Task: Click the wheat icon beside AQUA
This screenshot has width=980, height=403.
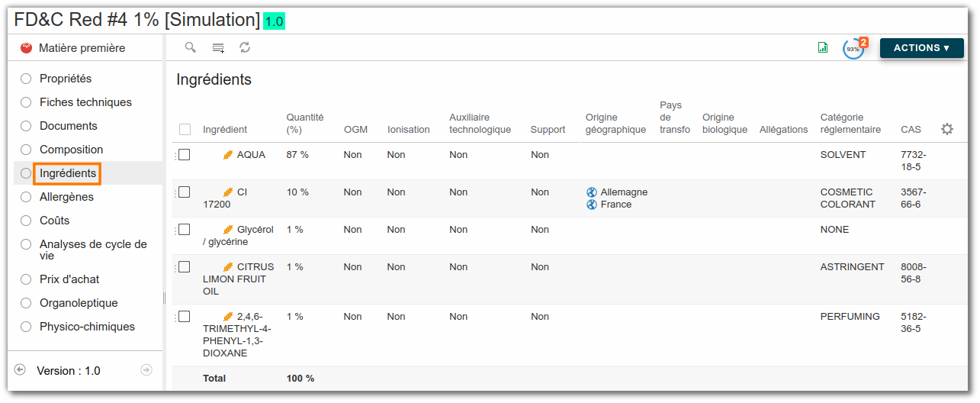Action: tap(228, 155)
